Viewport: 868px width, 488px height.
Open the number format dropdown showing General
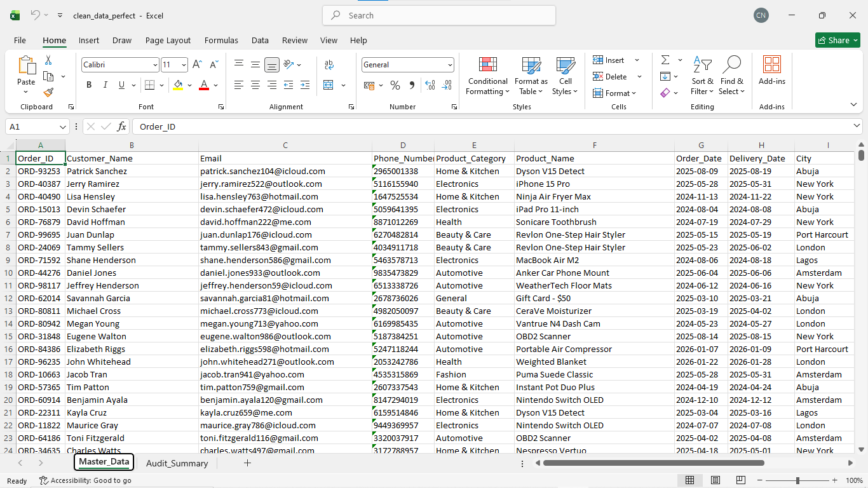(x=450, y=65)
